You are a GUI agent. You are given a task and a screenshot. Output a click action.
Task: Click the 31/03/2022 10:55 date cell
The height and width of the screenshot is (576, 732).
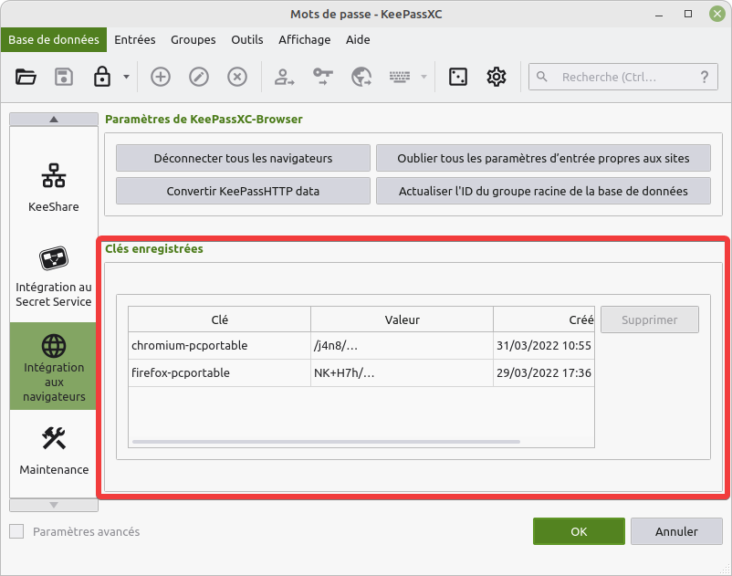pyautogui.click(x=544, y=345)
